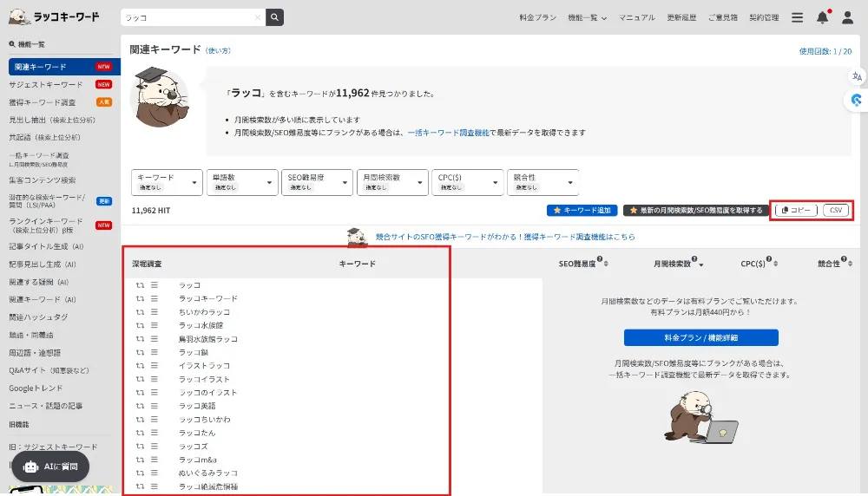Open list menu icon for 鳥羽水族館ラッコ row
The width and height of the screenshot is (868, 496).
(155, 339)
